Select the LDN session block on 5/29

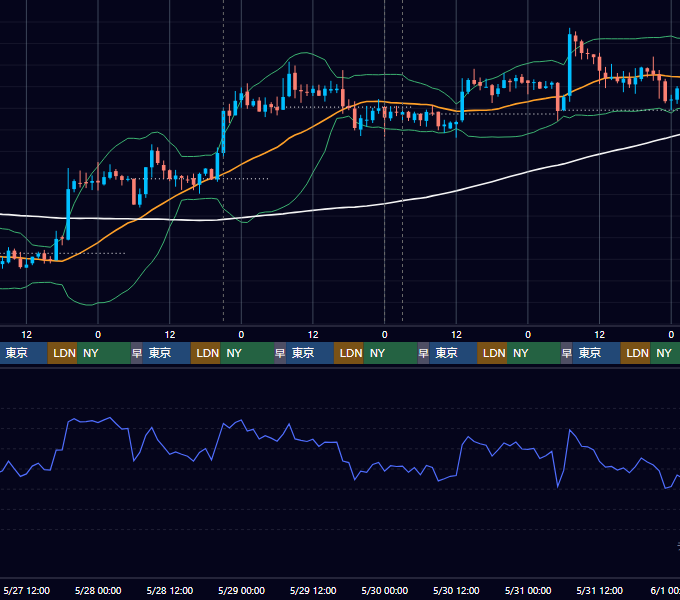349,353
